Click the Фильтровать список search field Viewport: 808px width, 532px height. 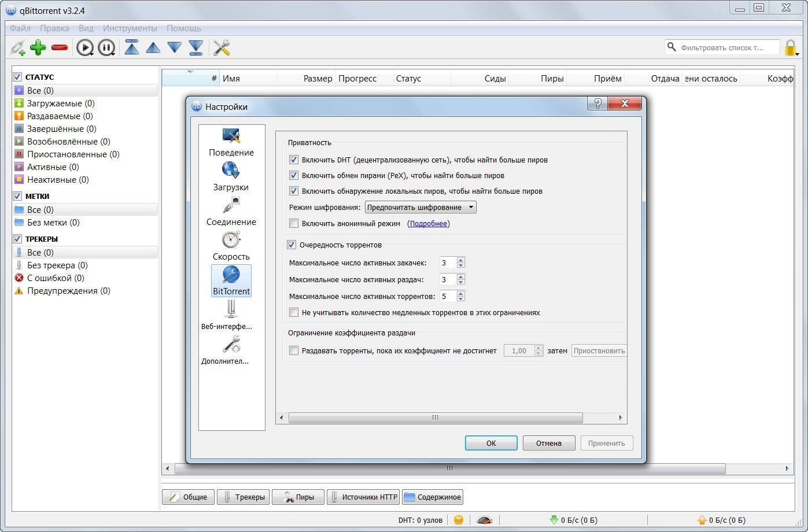722,47
